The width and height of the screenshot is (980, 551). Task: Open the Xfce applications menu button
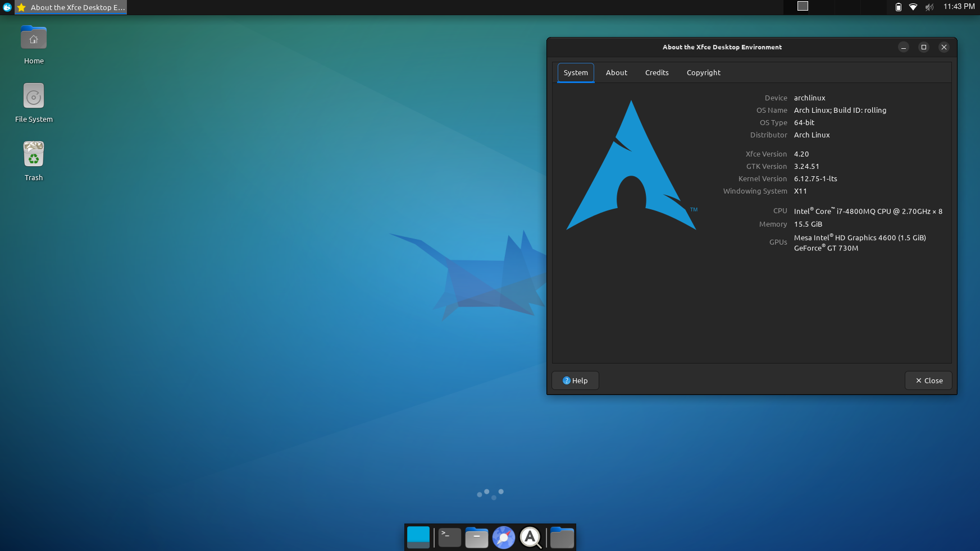pos(7,7)
